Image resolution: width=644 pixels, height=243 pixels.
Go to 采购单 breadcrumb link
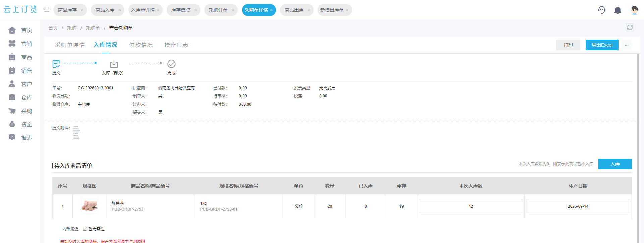tap(93, 28)
